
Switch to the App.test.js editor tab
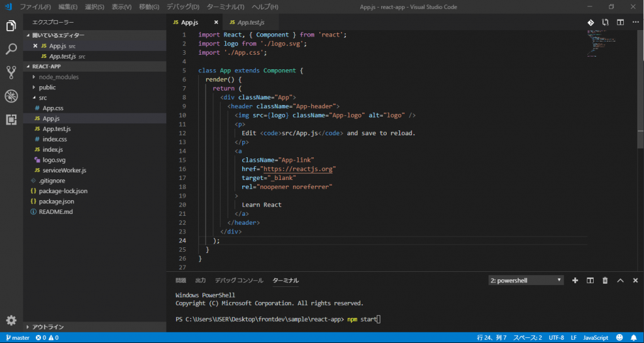[x=251, y=22]
